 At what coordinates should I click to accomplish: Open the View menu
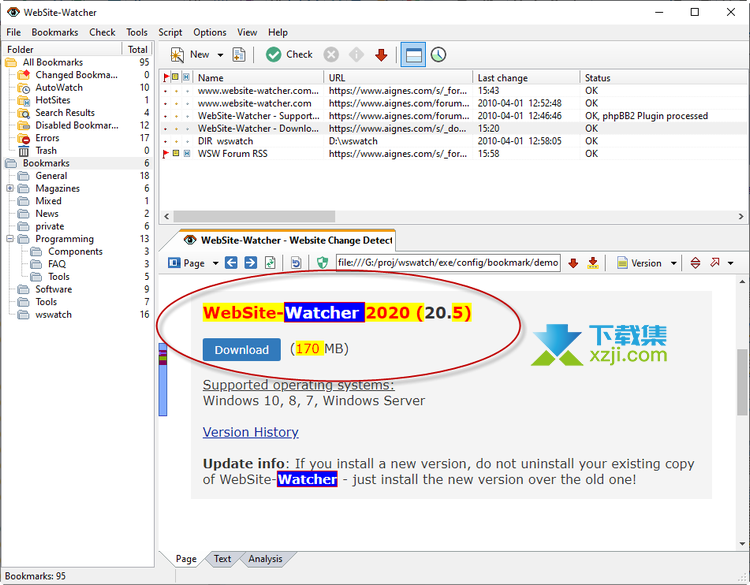[247, 32]
